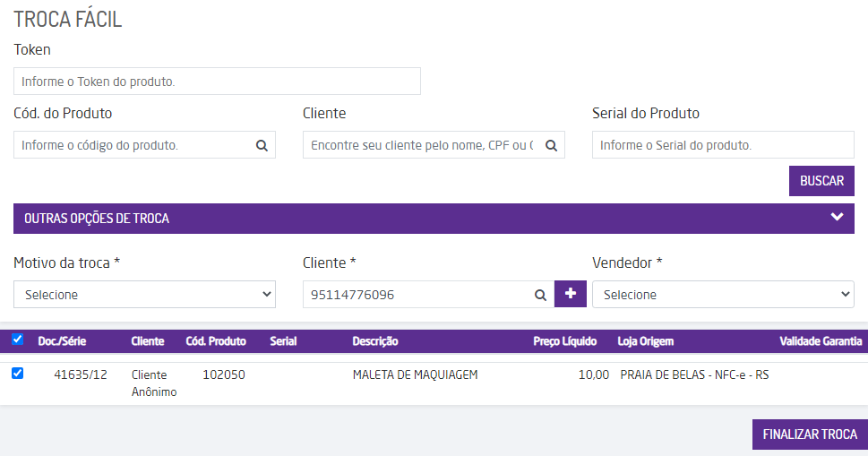
Task: Click the Cliente field containing 95114776096
Action: pyautogui.click(x=417, y=295)
